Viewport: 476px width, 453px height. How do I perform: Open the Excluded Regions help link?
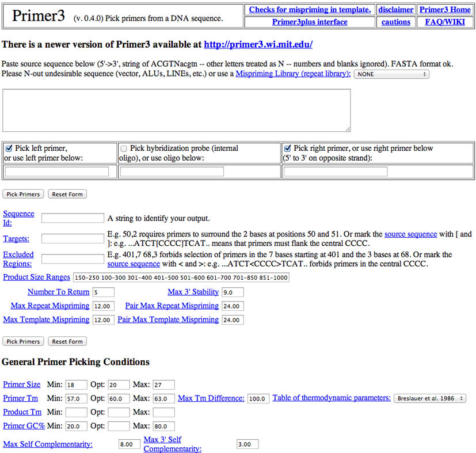(18, 259)
